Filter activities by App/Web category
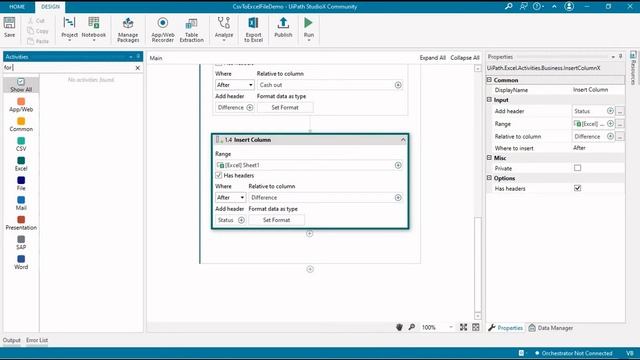The image size is (640, 360). tap(21, 105)
